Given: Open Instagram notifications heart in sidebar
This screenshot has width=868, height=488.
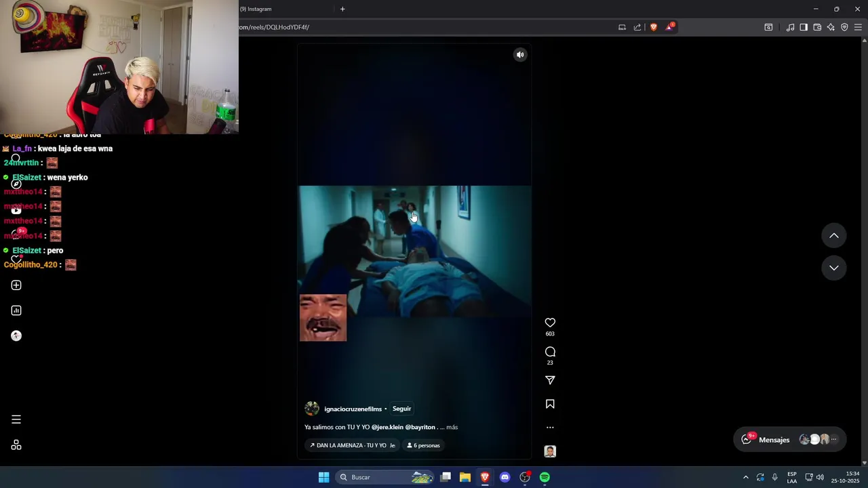Looking at the screenshot, I should pos(16,260).
